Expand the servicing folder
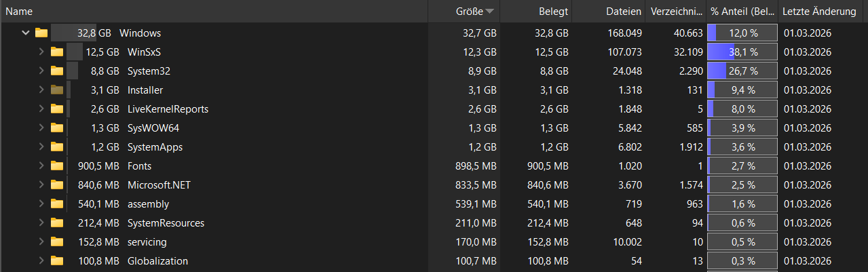The width and height of the screenshot is (868, 272). (41, 241)
